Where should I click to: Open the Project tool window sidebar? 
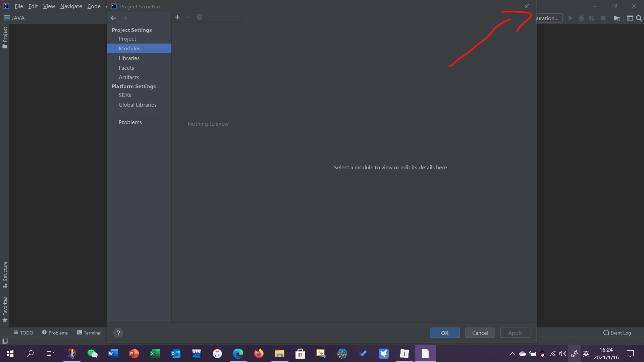tap(5, 37)
